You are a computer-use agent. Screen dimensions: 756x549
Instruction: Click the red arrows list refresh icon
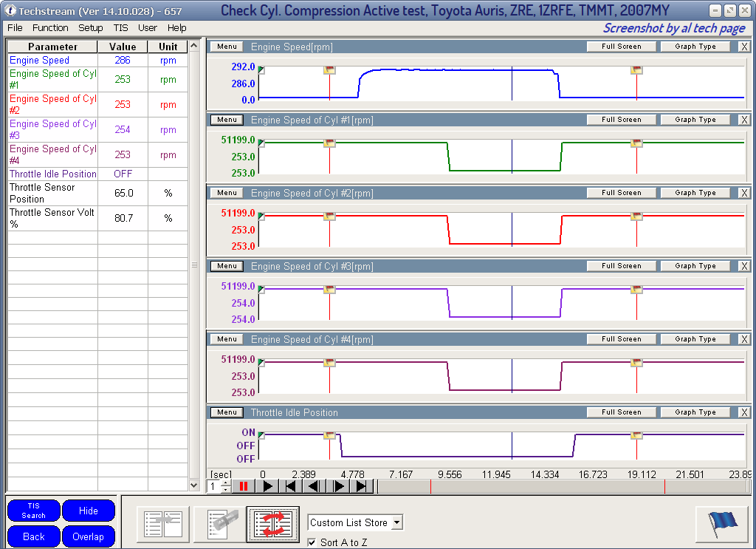tap(273, 524)
